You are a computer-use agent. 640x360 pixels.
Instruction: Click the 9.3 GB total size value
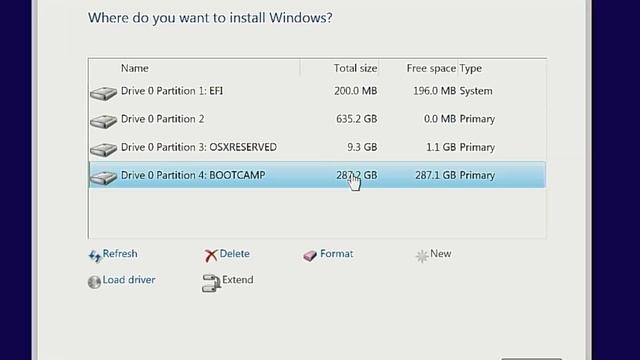pos(362,147)
